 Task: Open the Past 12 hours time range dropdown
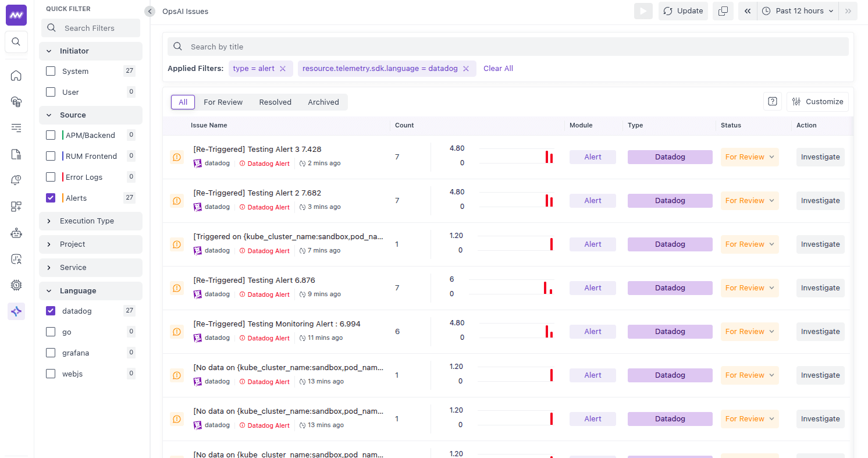click(797, 10)
